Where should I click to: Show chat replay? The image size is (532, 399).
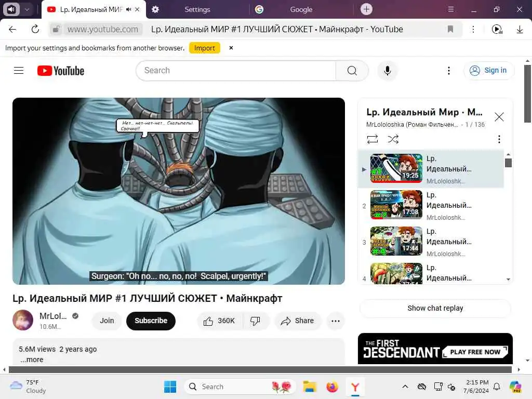coord(435,308)
